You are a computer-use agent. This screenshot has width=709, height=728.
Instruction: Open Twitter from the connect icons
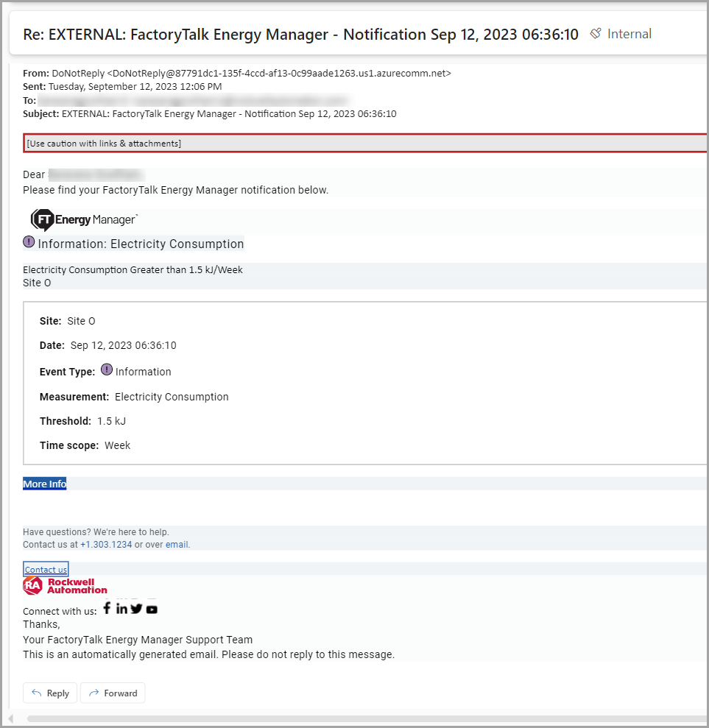[x=136, y=608]
